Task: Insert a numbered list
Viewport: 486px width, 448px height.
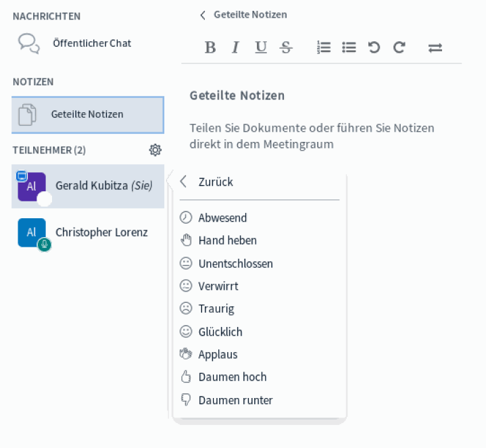Action: click(324, 47)
